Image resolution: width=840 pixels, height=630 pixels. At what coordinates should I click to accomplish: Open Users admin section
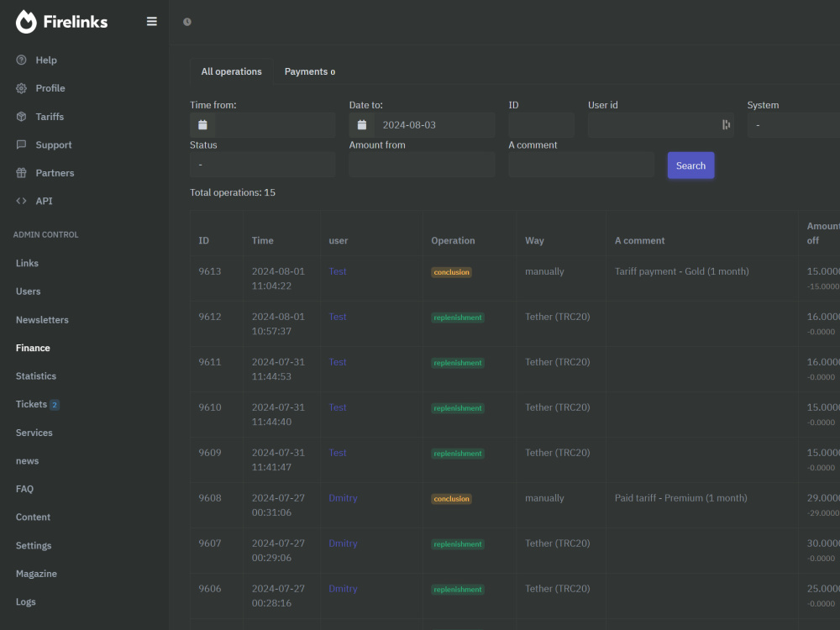pos(29,291)
